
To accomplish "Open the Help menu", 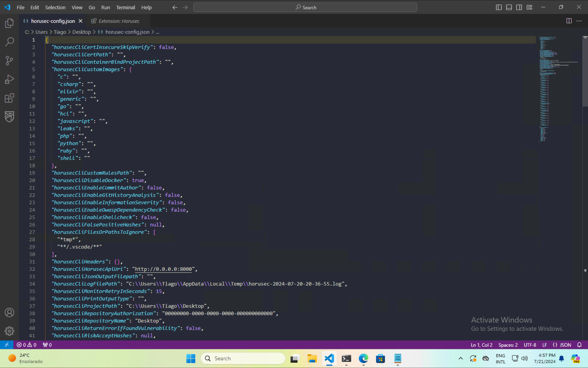I will click(146, 8).
